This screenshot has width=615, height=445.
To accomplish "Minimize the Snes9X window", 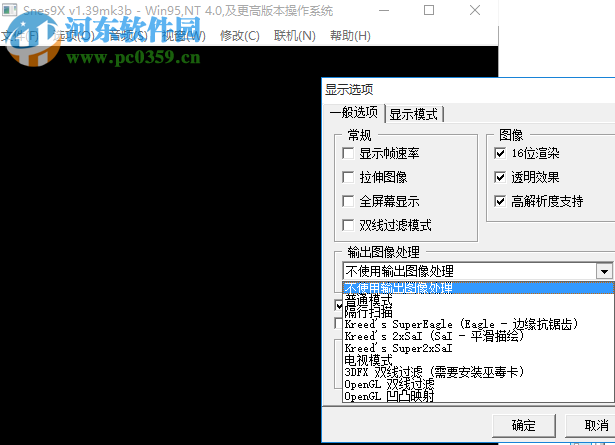I will tap(384, 10).
